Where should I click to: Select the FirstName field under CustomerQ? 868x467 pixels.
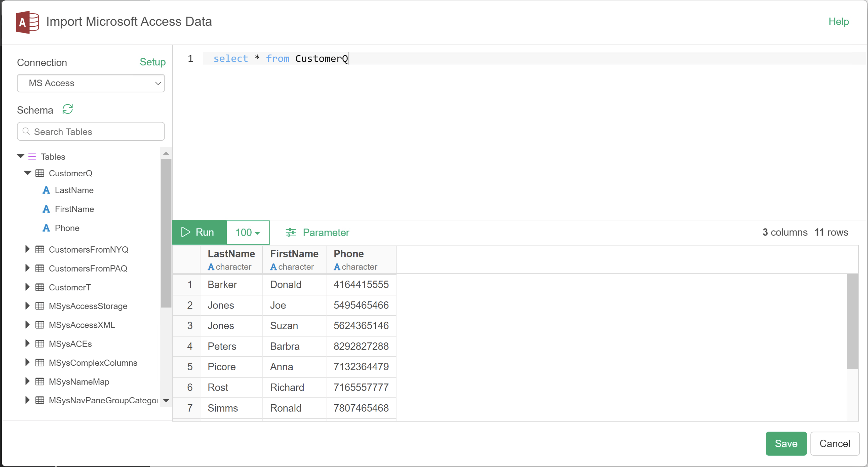[75, 209]
